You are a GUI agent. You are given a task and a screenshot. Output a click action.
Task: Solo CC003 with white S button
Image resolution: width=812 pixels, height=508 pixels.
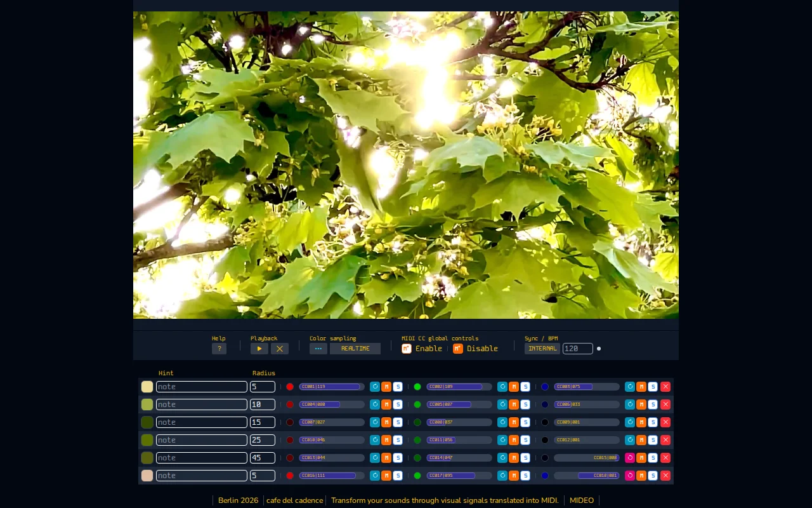(x=653, y=387)
